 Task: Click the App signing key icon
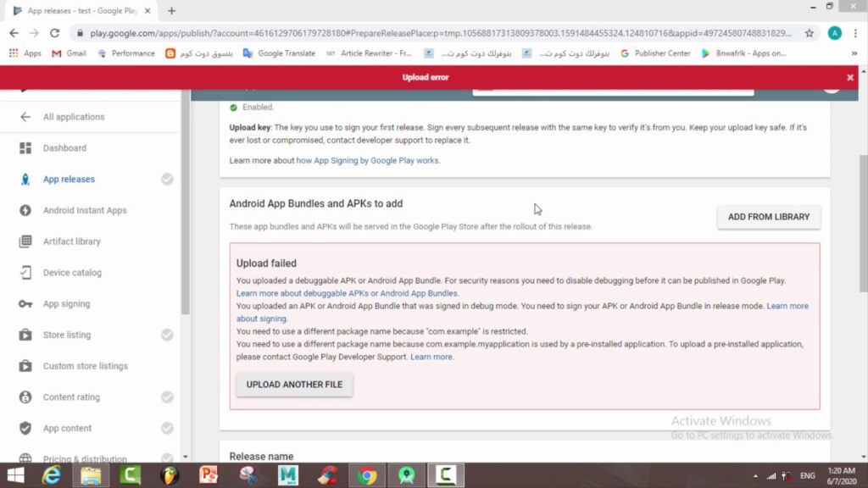[25, 304]
